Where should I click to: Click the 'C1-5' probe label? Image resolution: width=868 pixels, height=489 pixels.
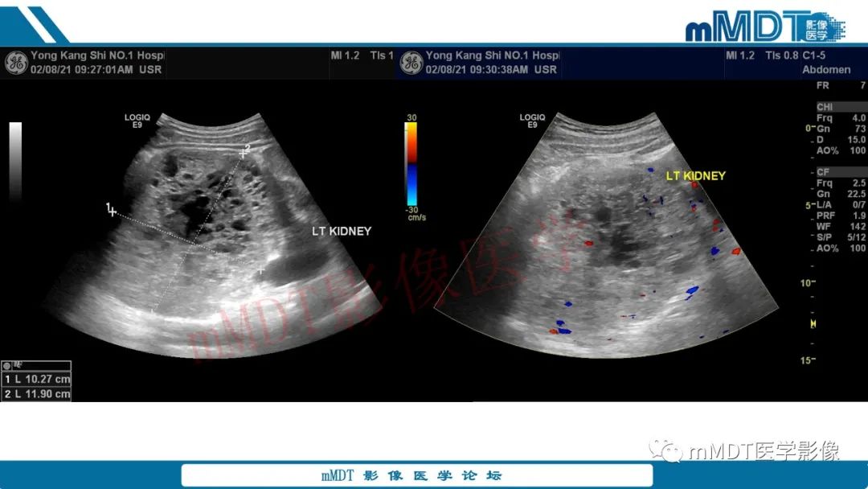coord(813,55)
